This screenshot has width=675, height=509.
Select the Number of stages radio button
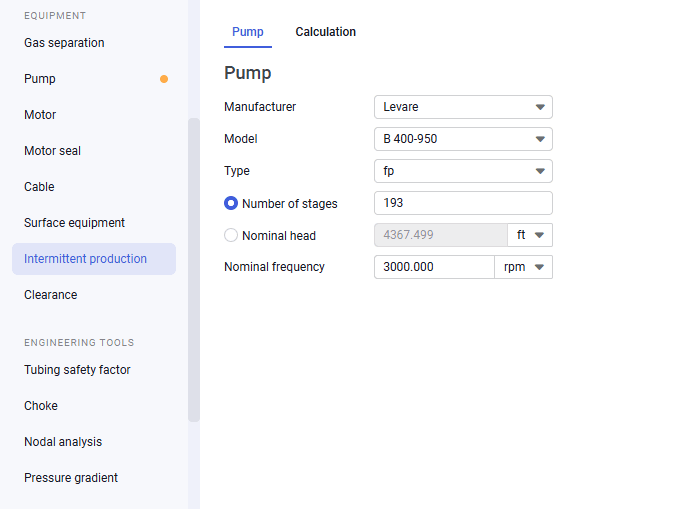[231, 203]
